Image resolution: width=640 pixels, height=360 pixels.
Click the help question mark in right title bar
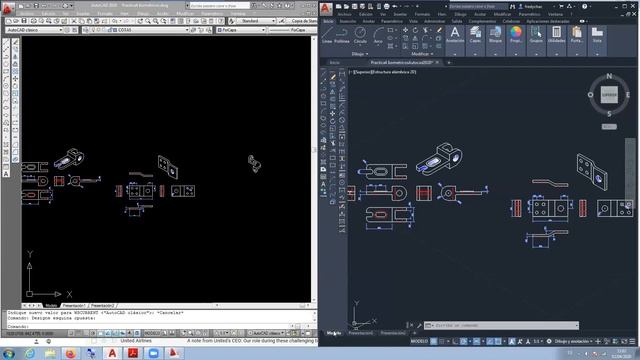tap(584, 6)
